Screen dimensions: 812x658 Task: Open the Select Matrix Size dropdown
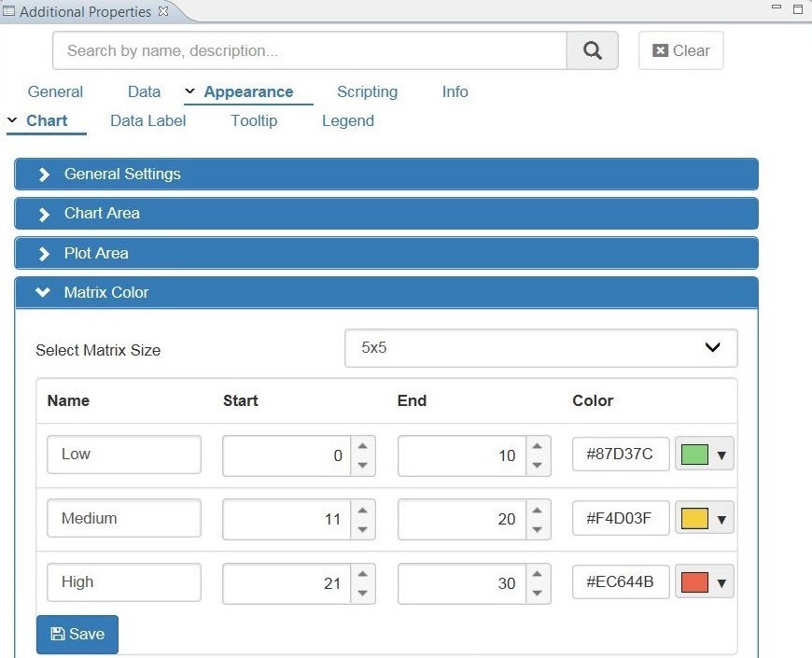point(540,348)
